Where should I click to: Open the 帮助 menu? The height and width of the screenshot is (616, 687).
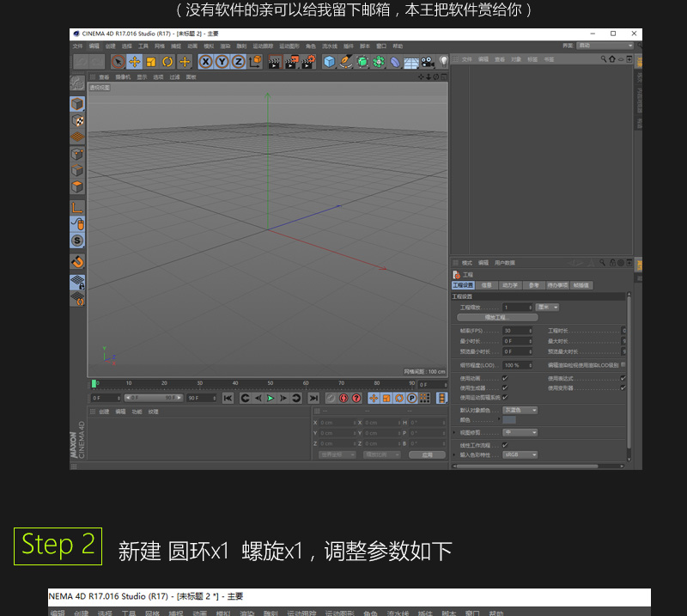coord(398,46)
